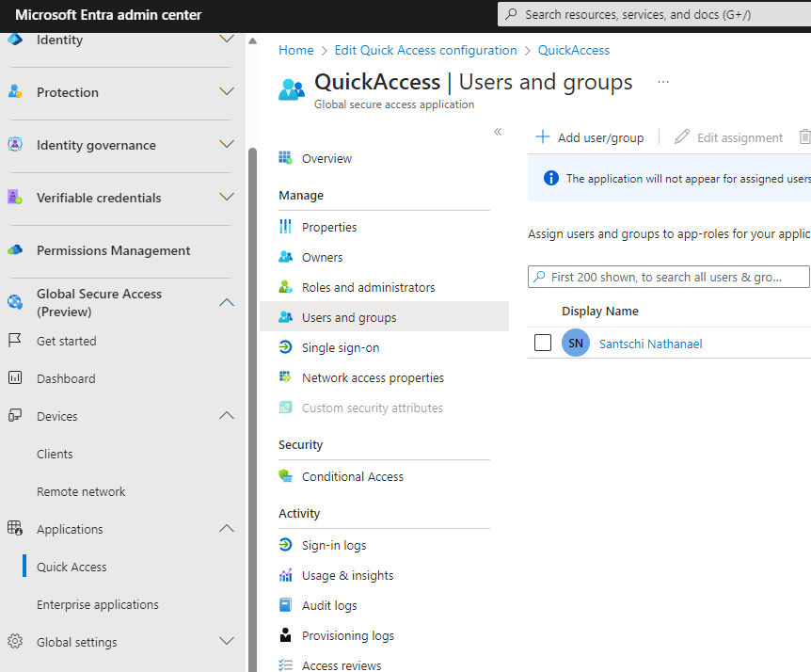This screenshot has height=672, width=811.
Task: Expand the Global settings menu
Action: (x=226, y=641)
